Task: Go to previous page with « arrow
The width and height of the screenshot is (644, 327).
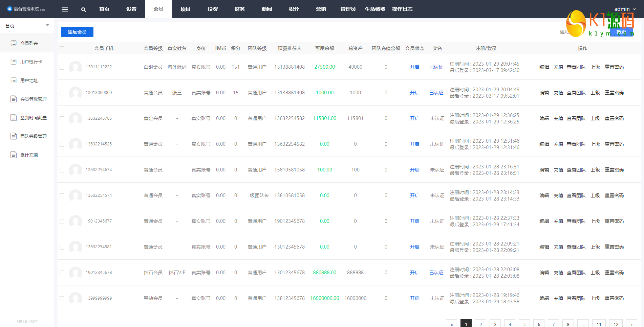Action: [x=451, y=324]
